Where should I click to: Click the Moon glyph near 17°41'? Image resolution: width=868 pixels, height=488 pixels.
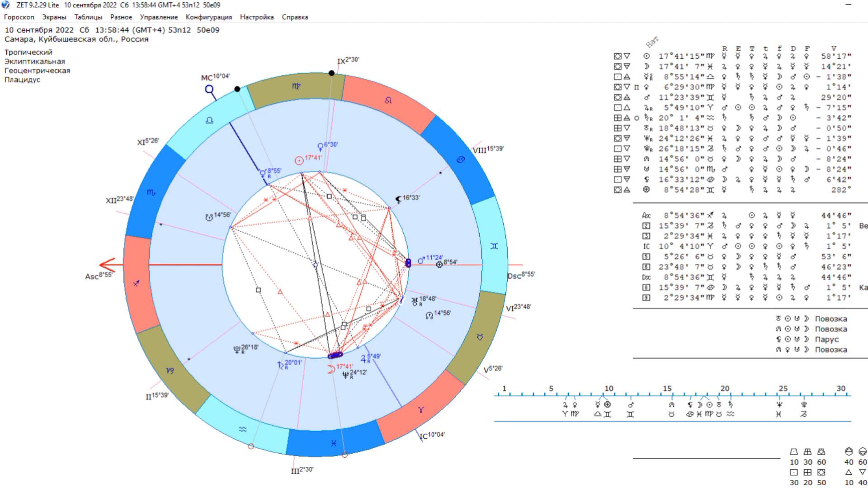pos(331,369)
